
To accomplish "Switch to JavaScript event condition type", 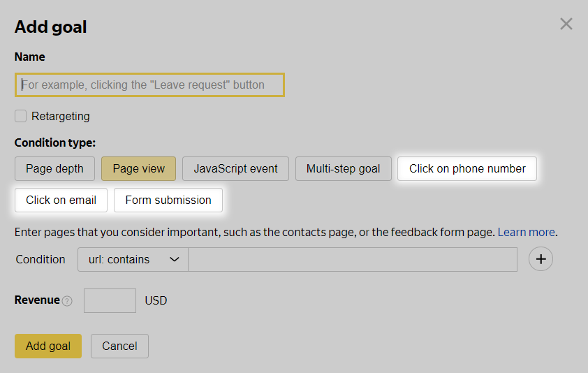I will pos(235,168).
